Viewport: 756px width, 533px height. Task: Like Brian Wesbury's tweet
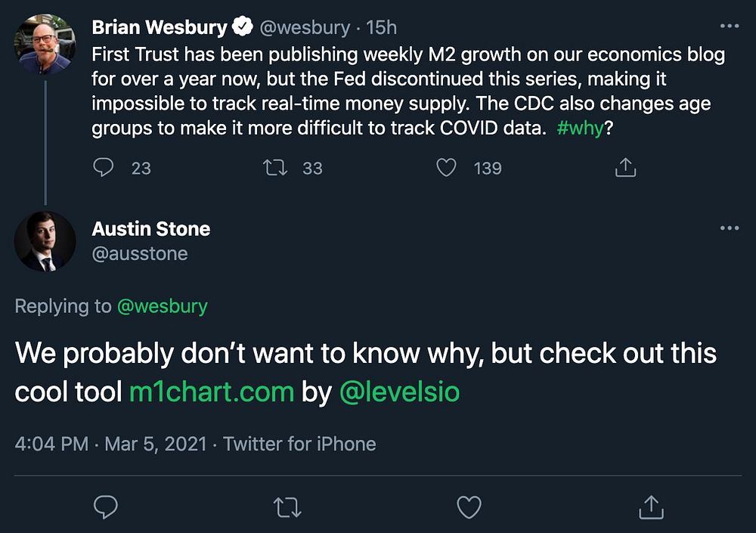(447, 167)
